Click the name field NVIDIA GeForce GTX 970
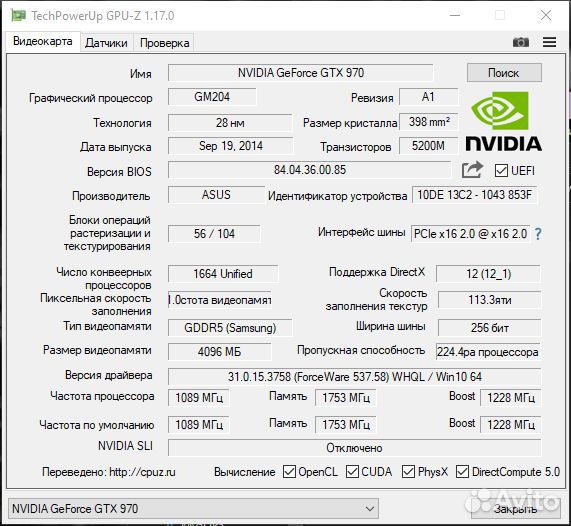 tap(301, 73)
